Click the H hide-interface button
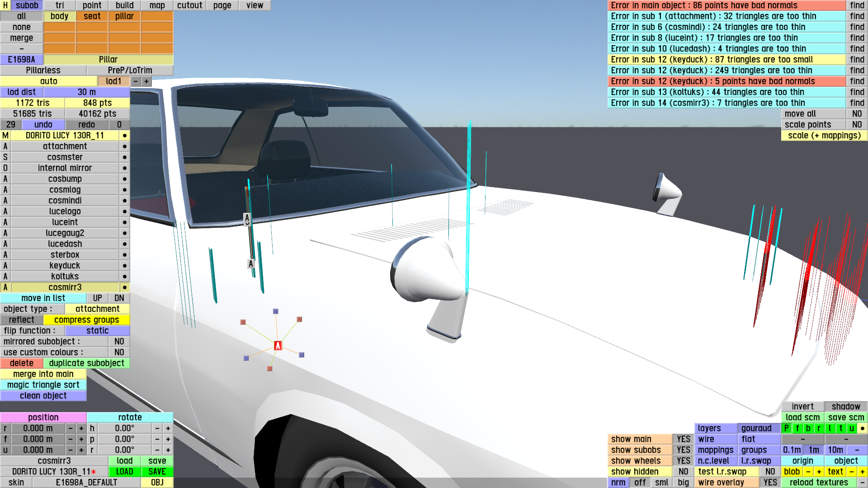This screenshot has height=488, width=868. [5, 5]
